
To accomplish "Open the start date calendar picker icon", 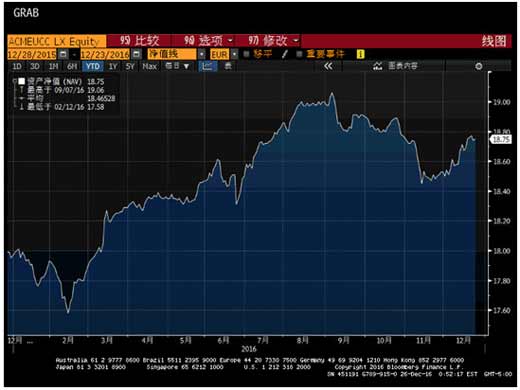I will [x=63, y=54].
